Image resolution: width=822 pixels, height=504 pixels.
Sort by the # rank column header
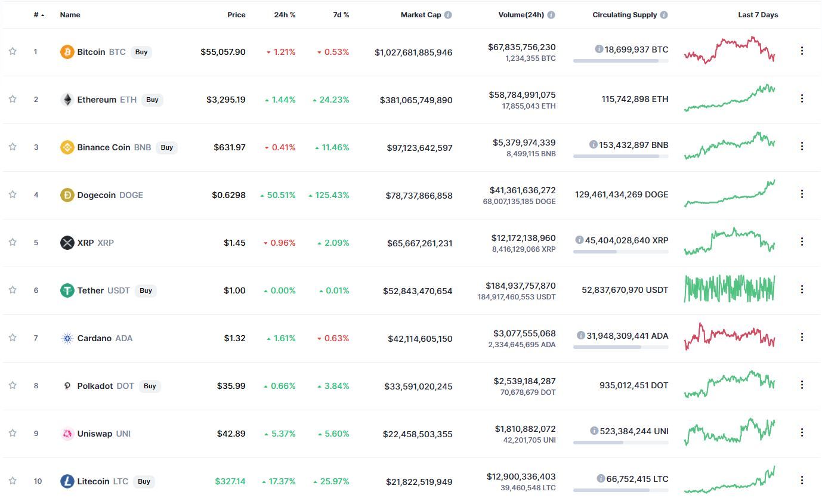coord(39,15)
